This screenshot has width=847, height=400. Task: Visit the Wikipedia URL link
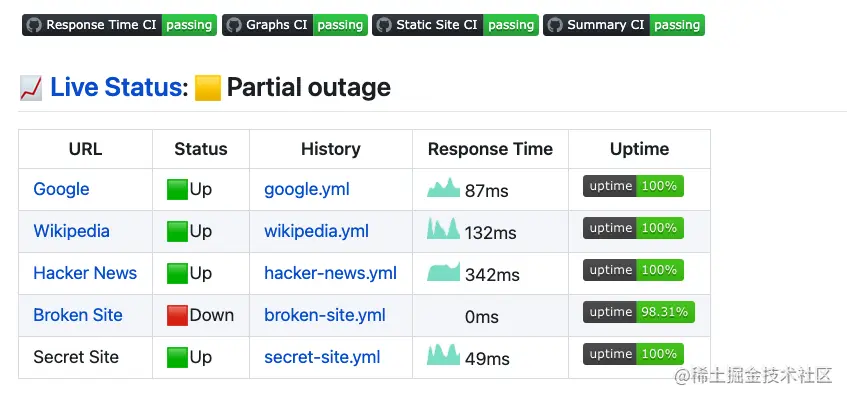[71, 231]
